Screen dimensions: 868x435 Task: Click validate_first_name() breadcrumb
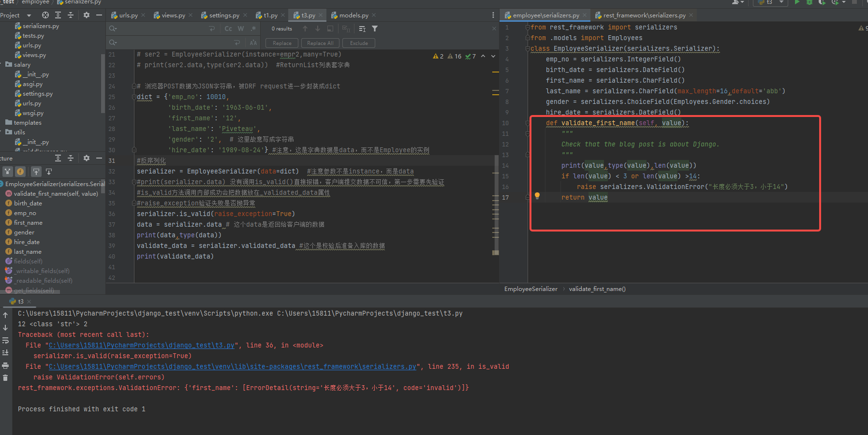tap(597, 289)
